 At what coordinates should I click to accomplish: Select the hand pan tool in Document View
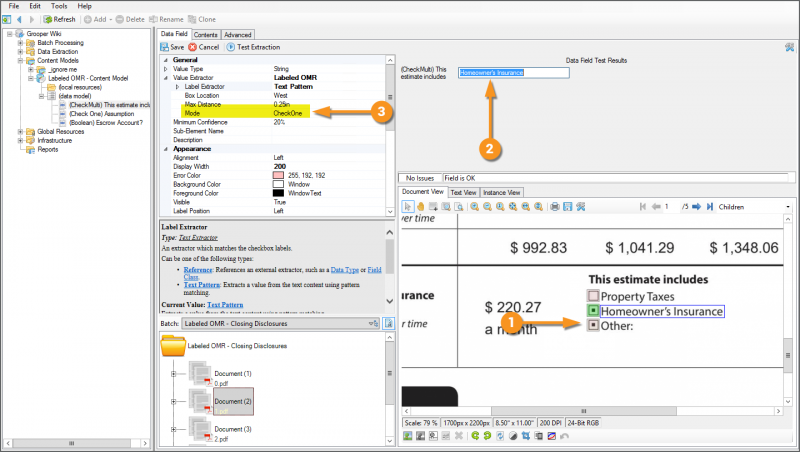coord(421,206)
